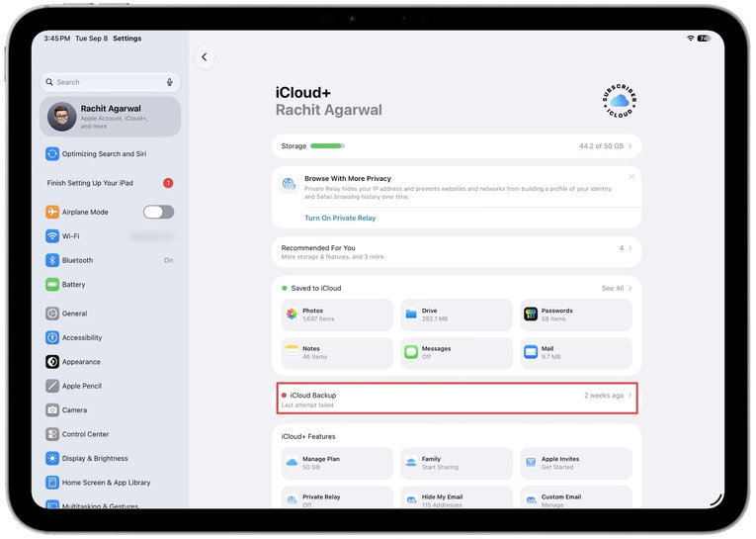Open Display & Brightness settings
The width and height of the screenshot is (756, 539).
click(x=110, y=458)
